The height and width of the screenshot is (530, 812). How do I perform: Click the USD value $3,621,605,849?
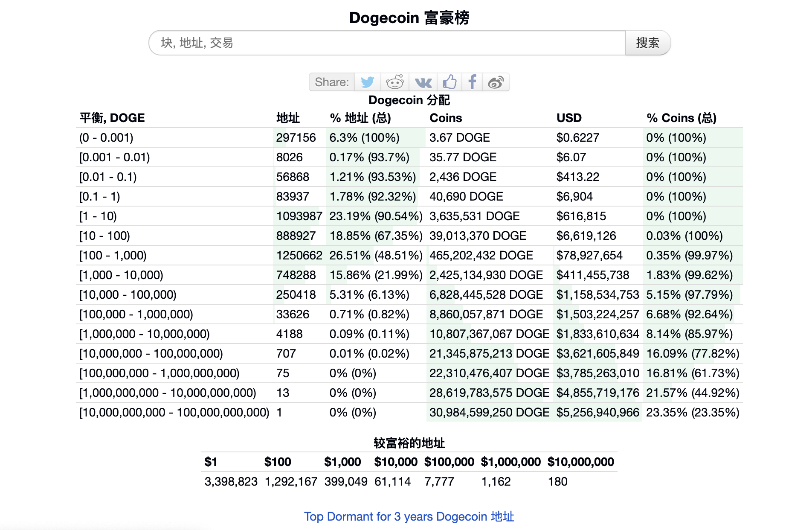coord(597,353)
